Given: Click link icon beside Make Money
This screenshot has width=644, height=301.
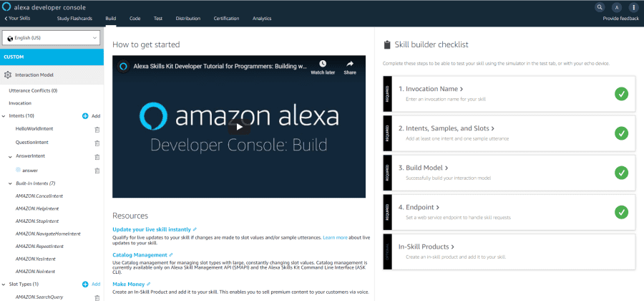Looking at the screenshot, I should point(149,284).
